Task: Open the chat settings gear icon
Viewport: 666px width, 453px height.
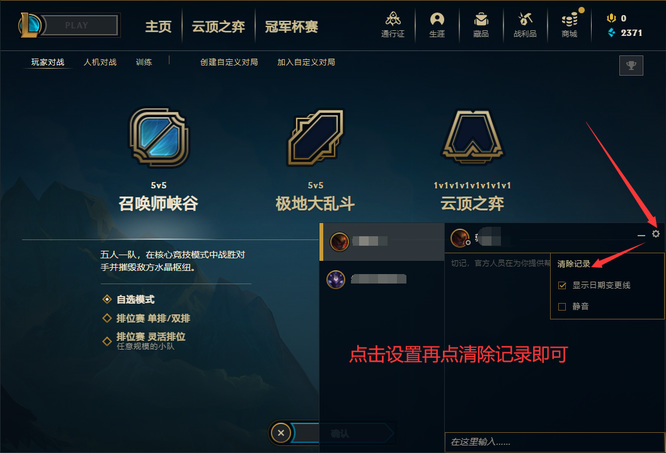Action: (656, 234)
